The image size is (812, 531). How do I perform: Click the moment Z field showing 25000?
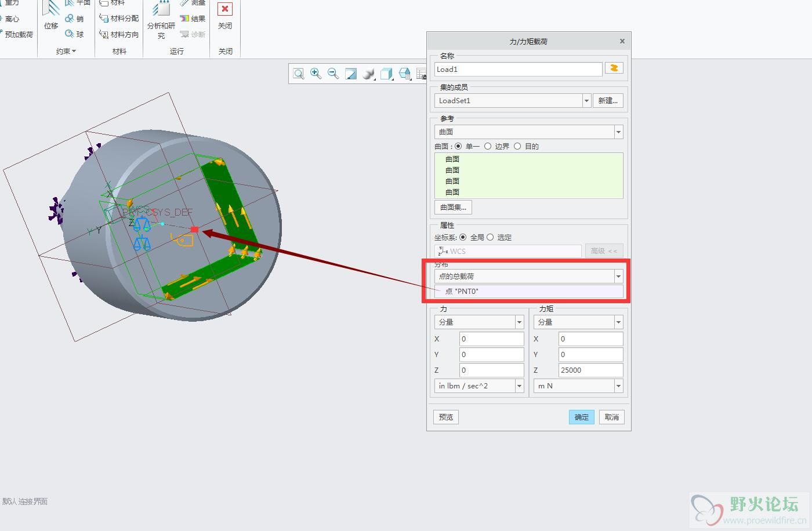591,370
